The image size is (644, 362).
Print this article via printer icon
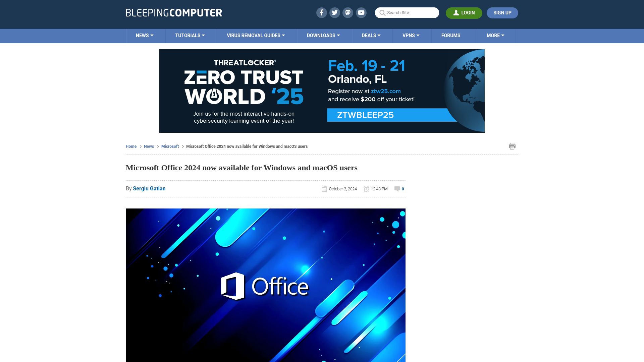click(512, 146)
